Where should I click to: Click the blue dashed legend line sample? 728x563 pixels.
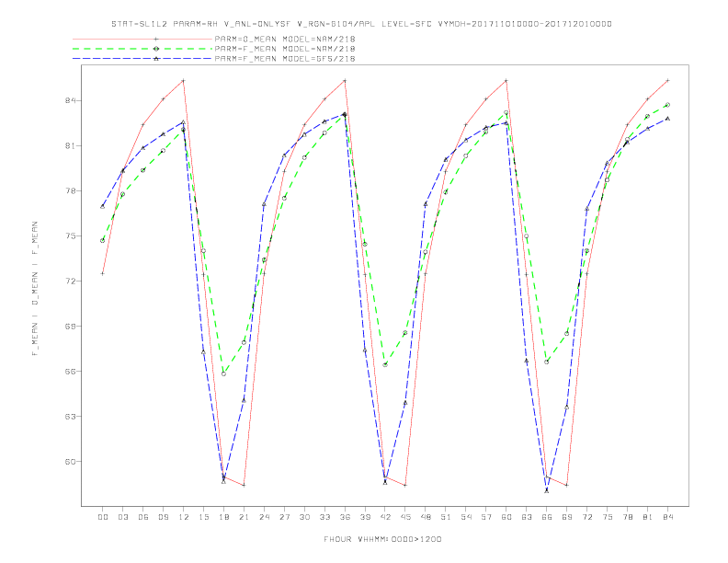142,59
